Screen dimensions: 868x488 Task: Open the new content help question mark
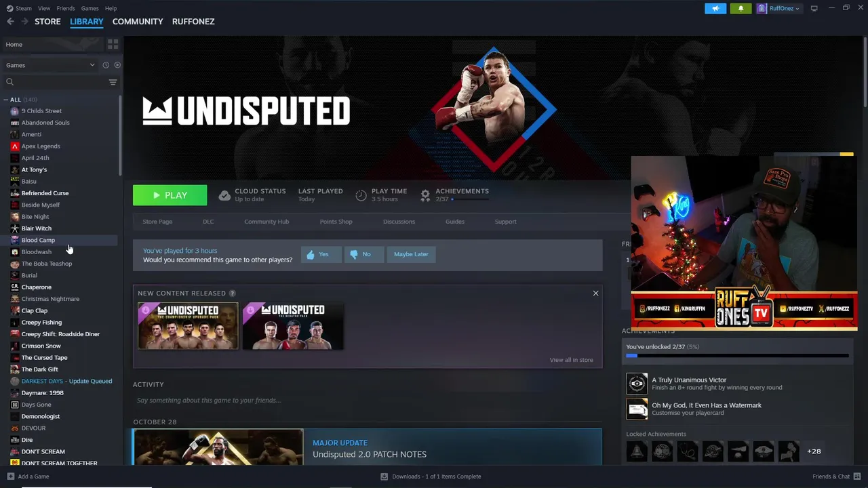pos(232,293)
